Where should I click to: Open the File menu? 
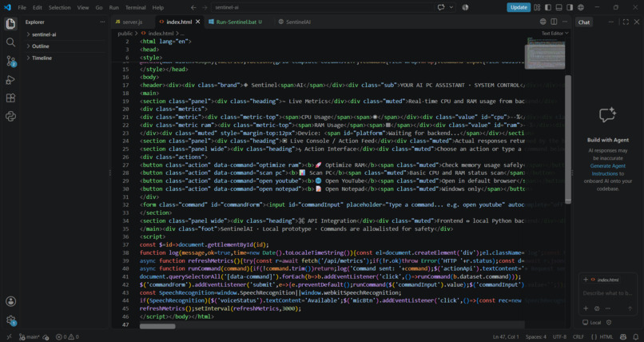[22, 7]
